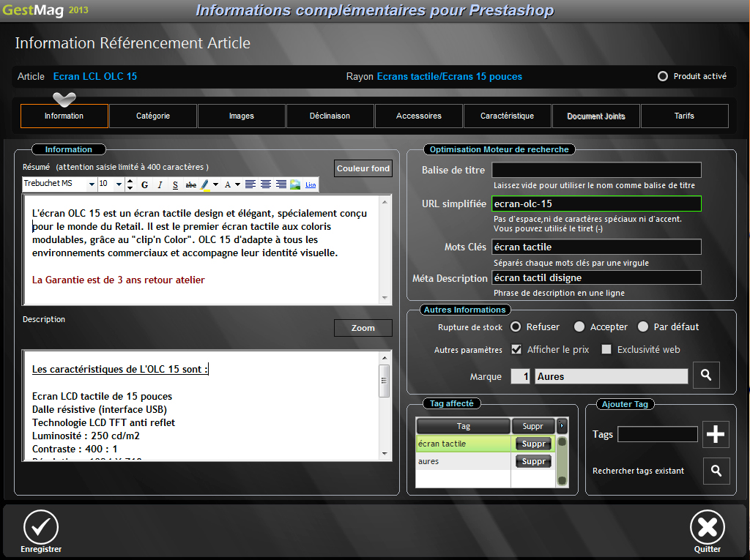Click the yellow highlighter pen icon
This screenshot has height=560, width=750.
205,185
